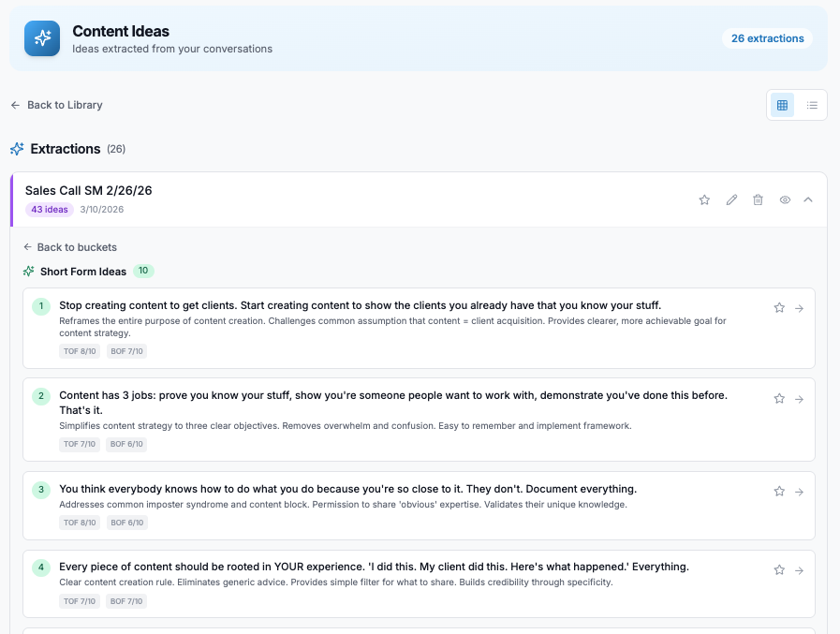Image resolution: width=840 pixels, height=634 pixels.
Task: Star idea 4 about YOUR experience
Action: (x=779, y=569)
